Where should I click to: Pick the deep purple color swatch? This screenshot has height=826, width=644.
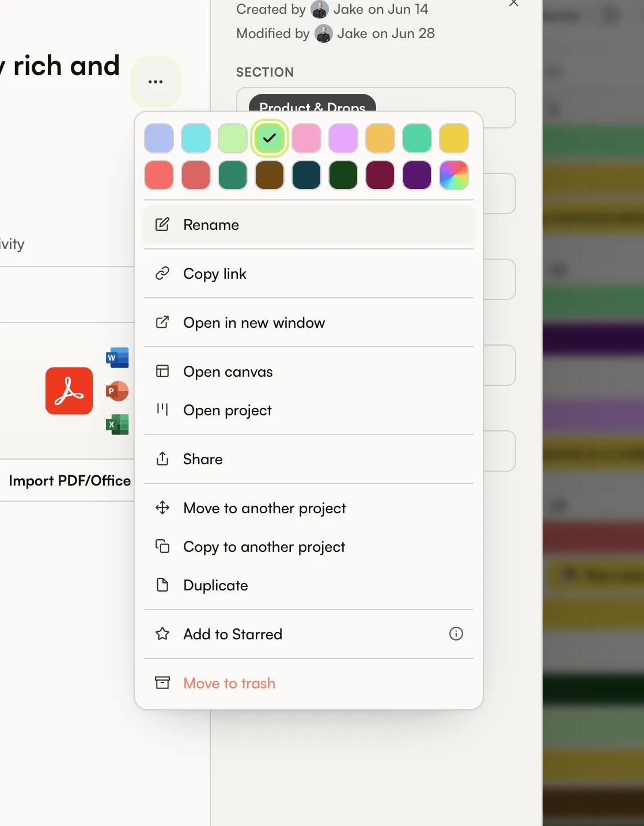click(417, 175)
